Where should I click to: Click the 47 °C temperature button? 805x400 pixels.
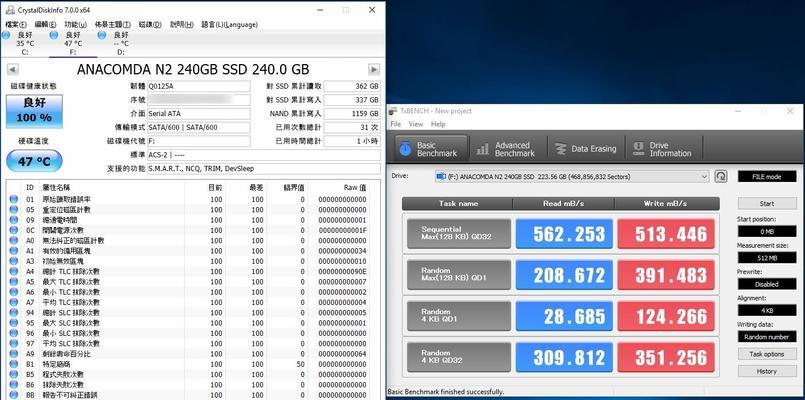pos(34,162)
